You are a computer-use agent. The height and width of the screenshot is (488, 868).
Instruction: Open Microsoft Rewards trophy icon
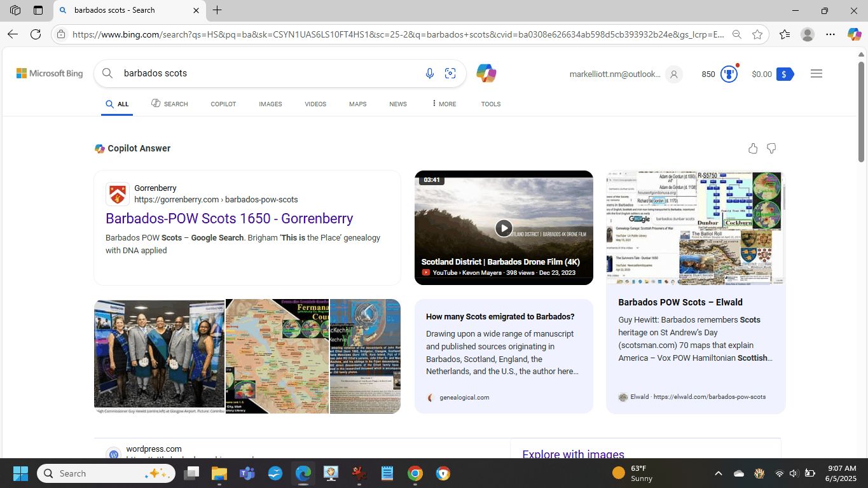click(729, 74)
